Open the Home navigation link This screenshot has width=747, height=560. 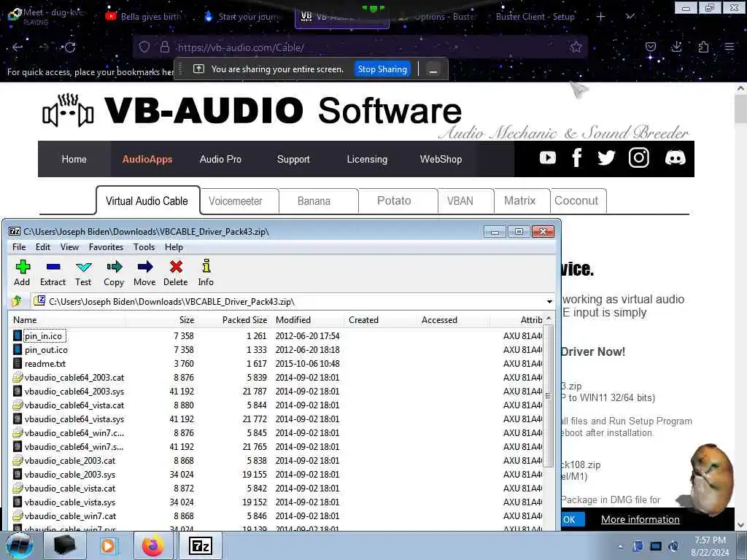74,159
